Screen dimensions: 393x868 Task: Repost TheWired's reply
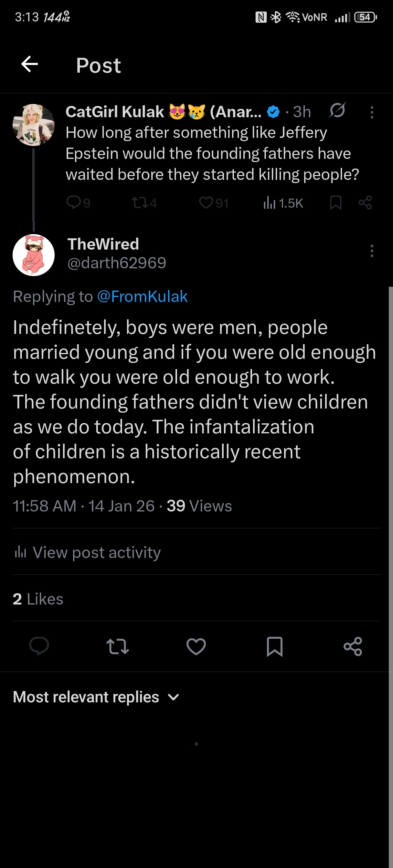click(x=117, y=646)
